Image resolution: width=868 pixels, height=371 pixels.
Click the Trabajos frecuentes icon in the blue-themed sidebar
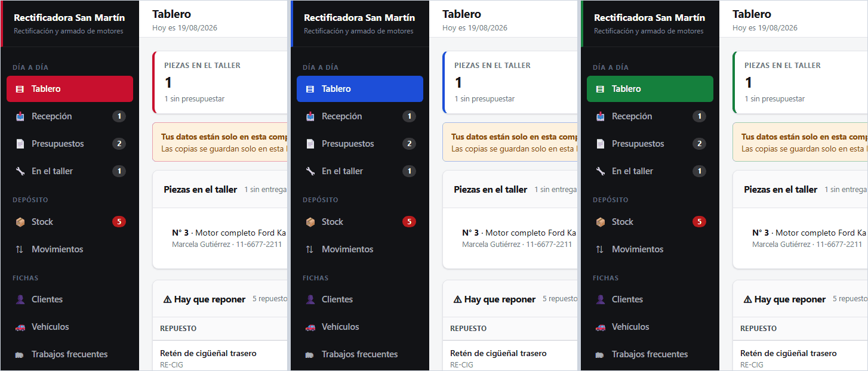coord(310,354)
